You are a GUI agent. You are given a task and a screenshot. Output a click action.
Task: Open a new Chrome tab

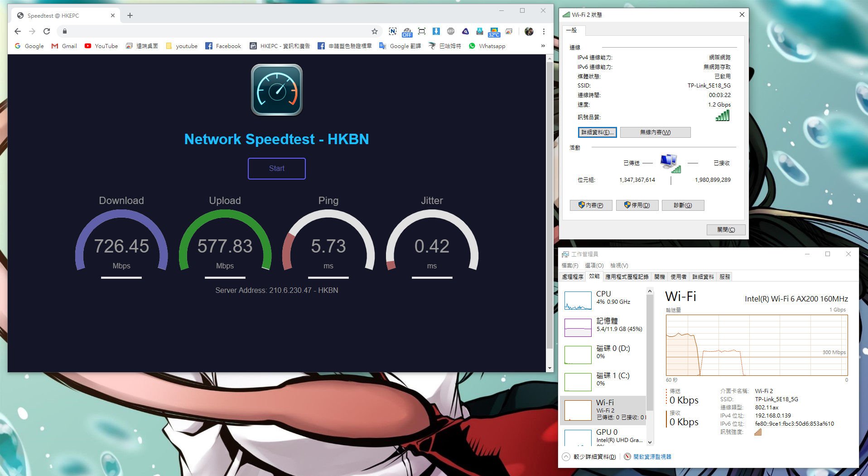(130, 15)
